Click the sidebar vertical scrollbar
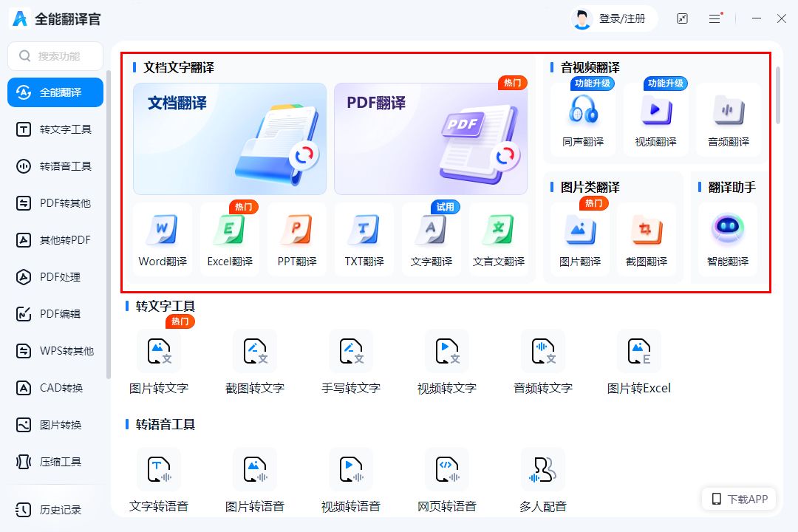This screenshot has width=798, height=532. (109, 225)
